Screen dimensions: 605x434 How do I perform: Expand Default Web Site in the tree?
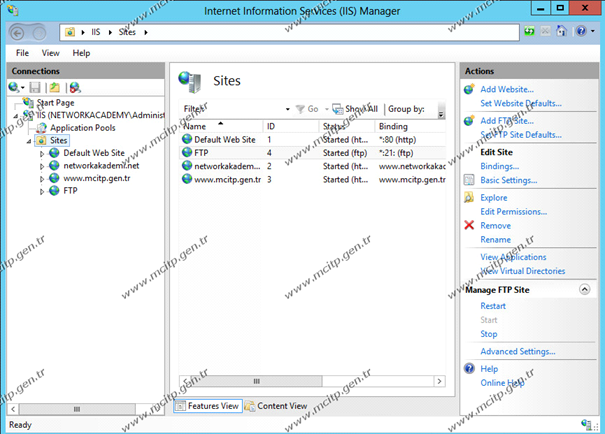(x=42, y=154)
